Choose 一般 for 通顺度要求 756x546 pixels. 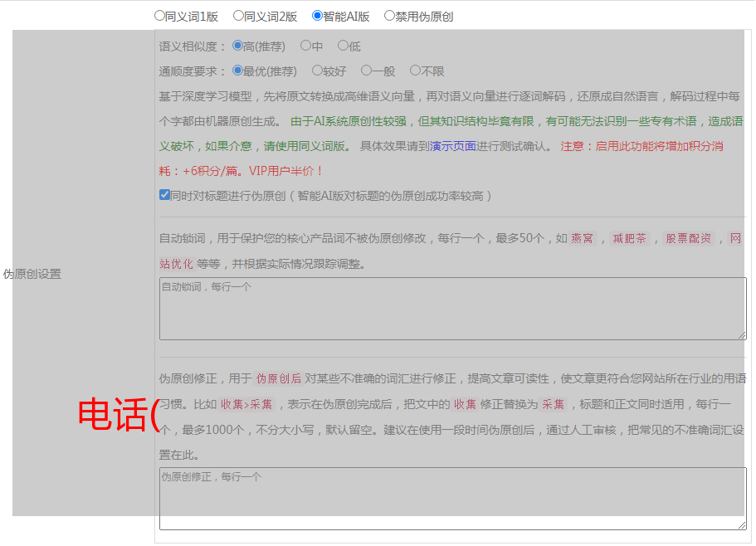(366, 71)
